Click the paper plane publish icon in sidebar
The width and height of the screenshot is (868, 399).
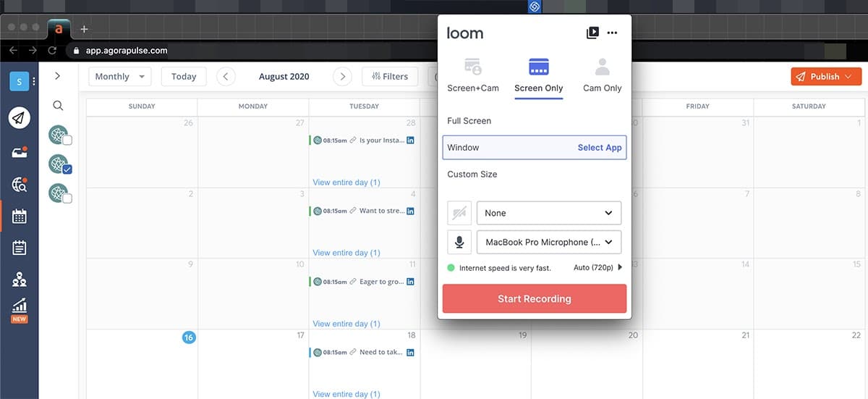[x=20, y=117]
